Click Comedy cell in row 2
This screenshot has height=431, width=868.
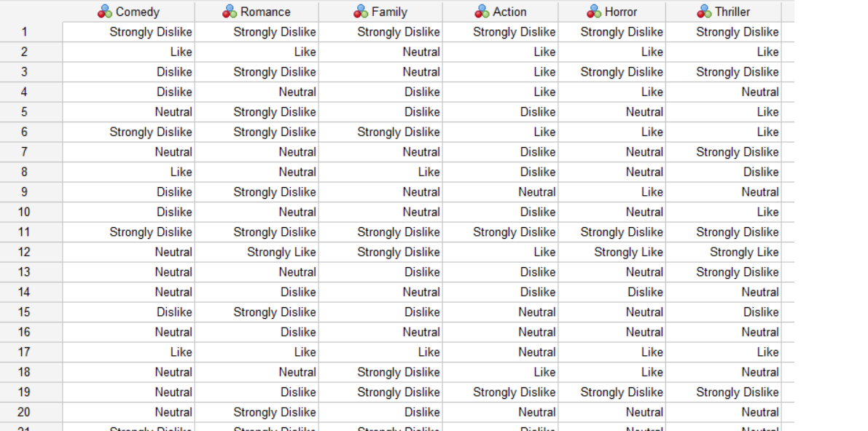click(128, 52)
